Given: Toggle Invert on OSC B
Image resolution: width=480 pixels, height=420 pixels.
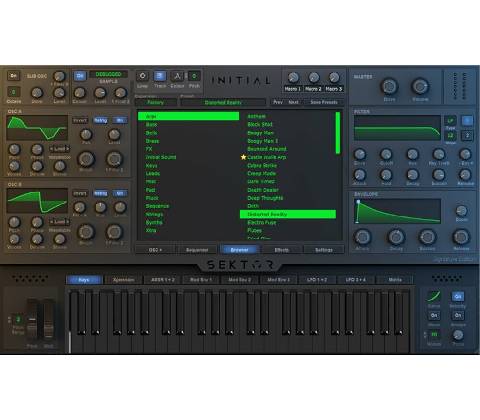Looking at the screenshot, I should 80,193.
